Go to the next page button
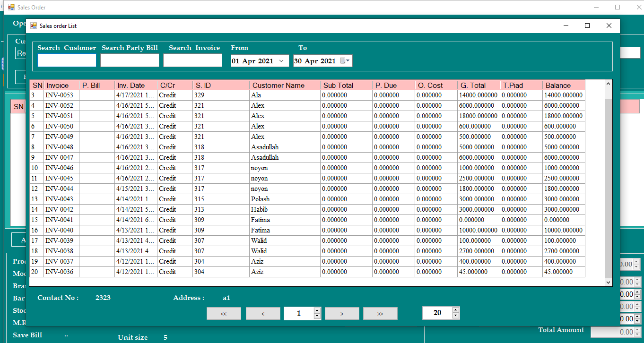The height and width of the screenshot is (343, 644). coord(342,313)
